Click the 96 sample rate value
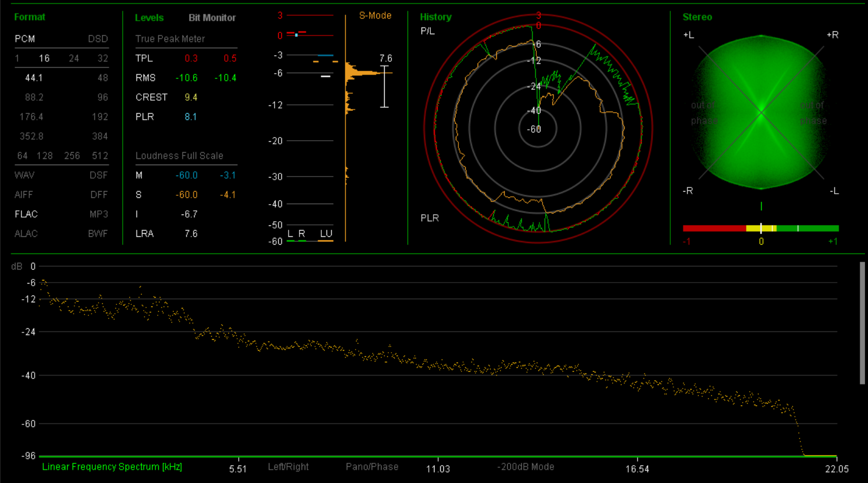Viewport: 868px width, 483px height. (103, 97)
